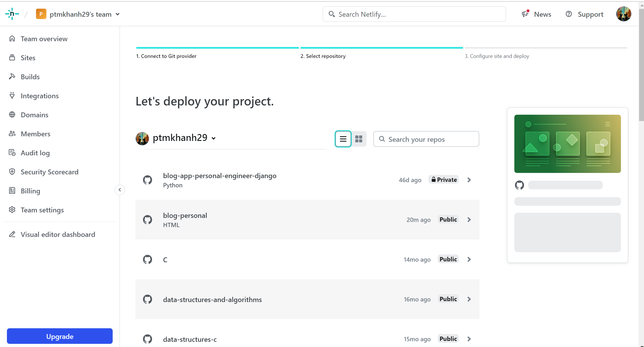Expand the ptmkhanh29's team switcher dropdown
This screenshot has height=347, width=644.
tap(118, 14)
